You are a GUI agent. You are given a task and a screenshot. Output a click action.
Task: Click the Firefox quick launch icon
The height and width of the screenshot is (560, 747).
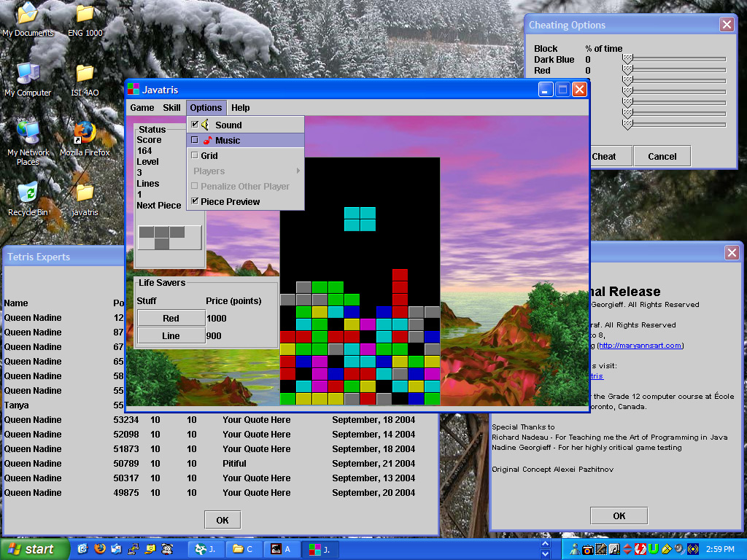pos(99,549)
